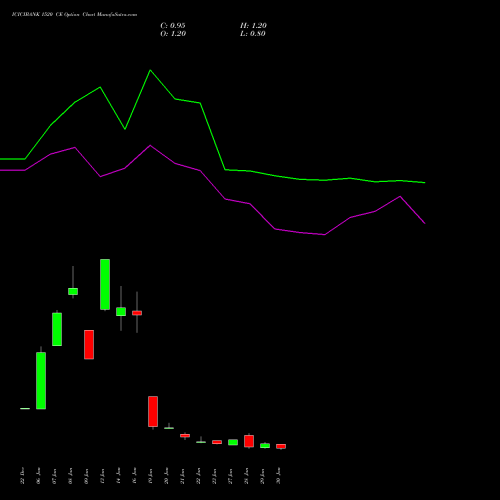Click the ICICIBANK 1520 CE Option Chart title

point(74,15)
